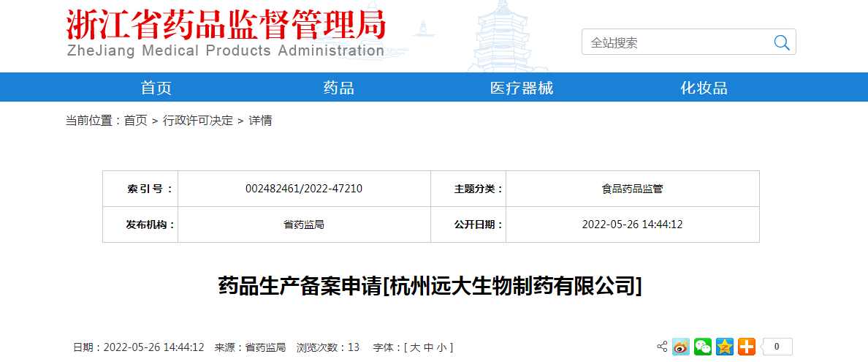Viewport: 868px width, 362px height.
Task: Set font size to 小
Action: [442, 347]
